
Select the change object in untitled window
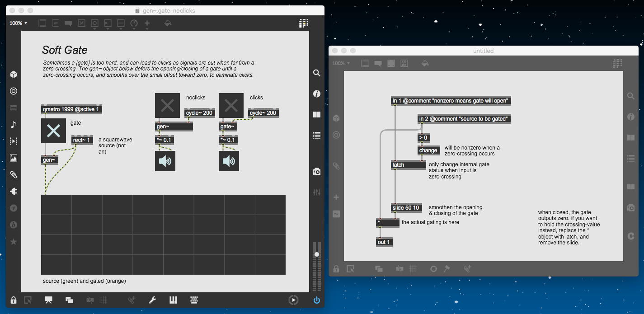[x=428, y=150]
